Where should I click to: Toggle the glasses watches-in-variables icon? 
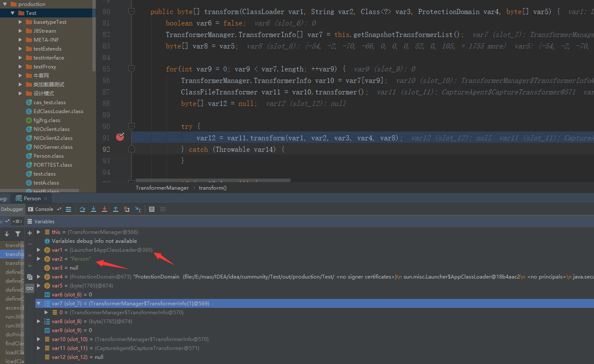click(30, 288)
